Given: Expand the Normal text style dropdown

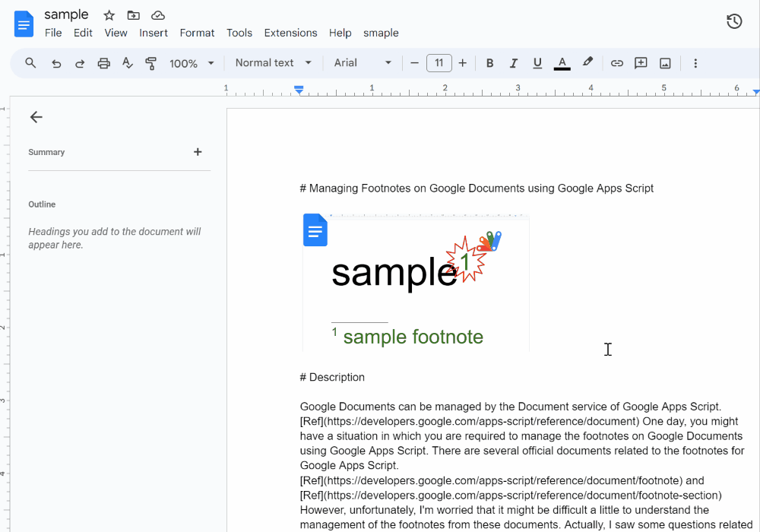Looking at the screenshot, I should pos(274,63).
